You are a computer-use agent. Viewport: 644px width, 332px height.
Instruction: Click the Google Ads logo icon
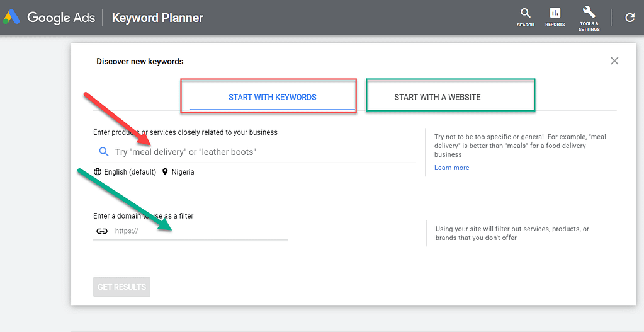click(11, 17)
